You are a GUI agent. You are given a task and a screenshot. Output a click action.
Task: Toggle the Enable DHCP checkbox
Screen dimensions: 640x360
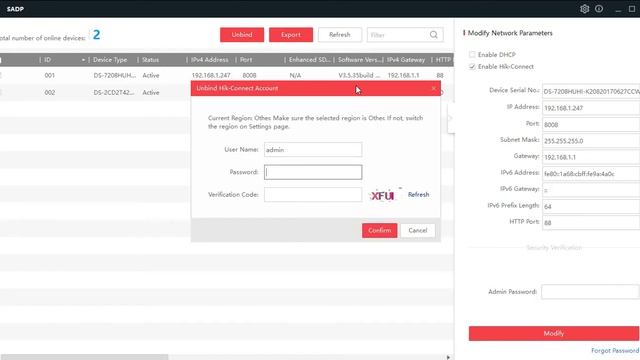[472, 54]
